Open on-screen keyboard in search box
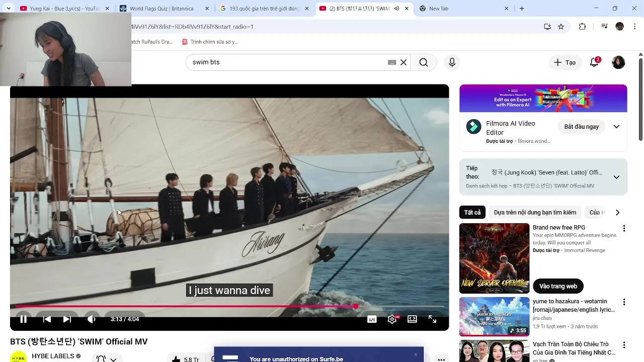The height and width of the screenshot is (362, 644). click(392, 62)
